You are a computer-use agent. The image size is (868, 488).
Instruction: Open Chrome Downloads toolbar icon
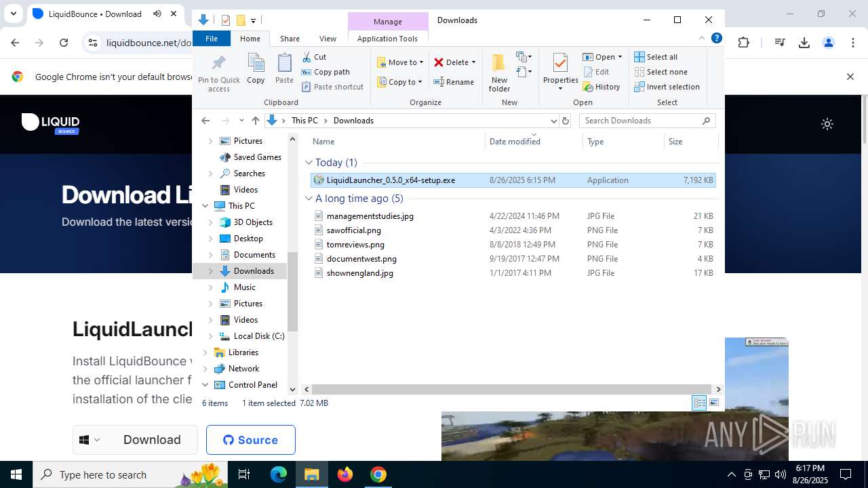click(804, 43)
